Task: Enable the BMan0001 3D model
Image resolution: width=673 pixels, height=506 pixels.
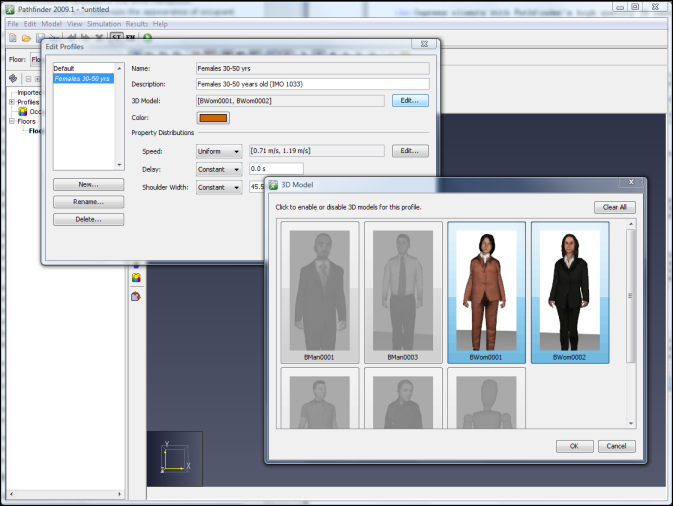Action: (321, 291)
